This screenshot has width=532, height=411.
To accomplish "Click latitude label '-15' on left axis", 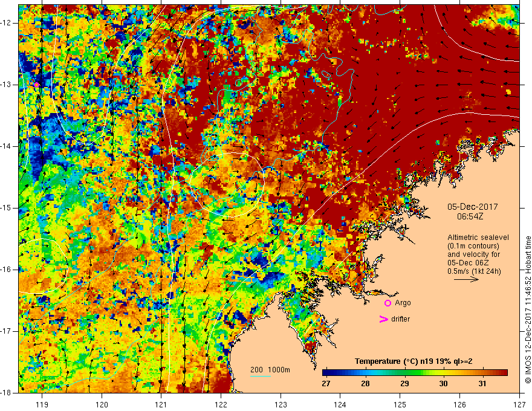I will pos(6,208).
